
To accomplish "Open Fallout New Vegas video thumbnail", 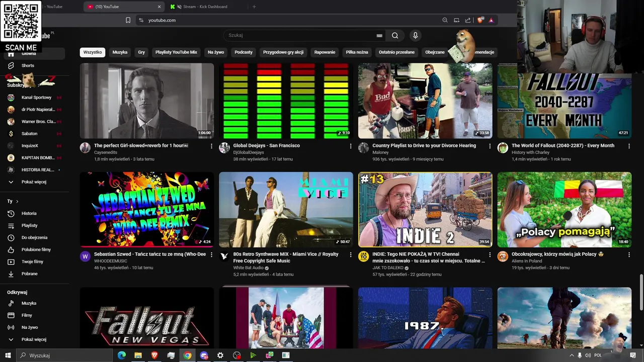I will [x=147, y=318].
